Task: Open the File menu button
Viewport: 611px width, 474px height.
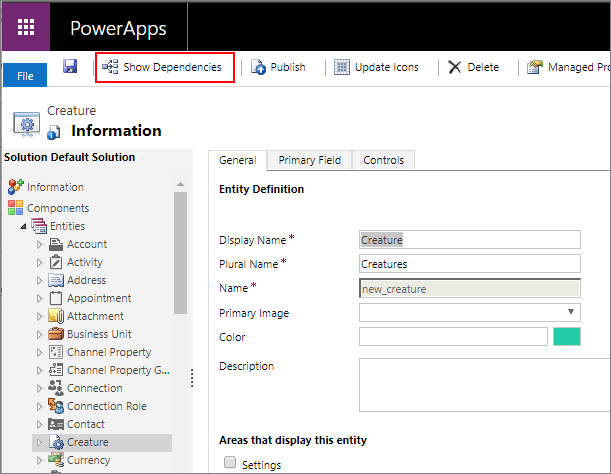Action: (25, 76)
